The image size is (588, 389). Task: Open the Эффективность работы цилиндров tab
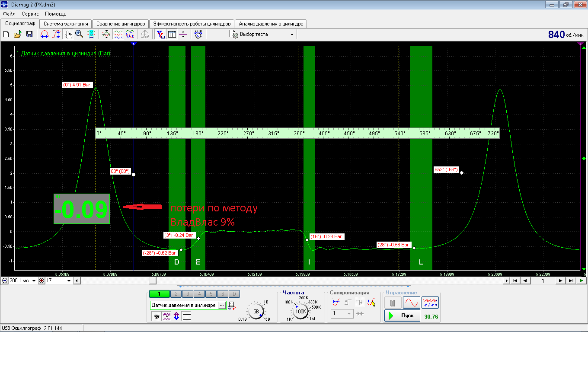[192, 24]
